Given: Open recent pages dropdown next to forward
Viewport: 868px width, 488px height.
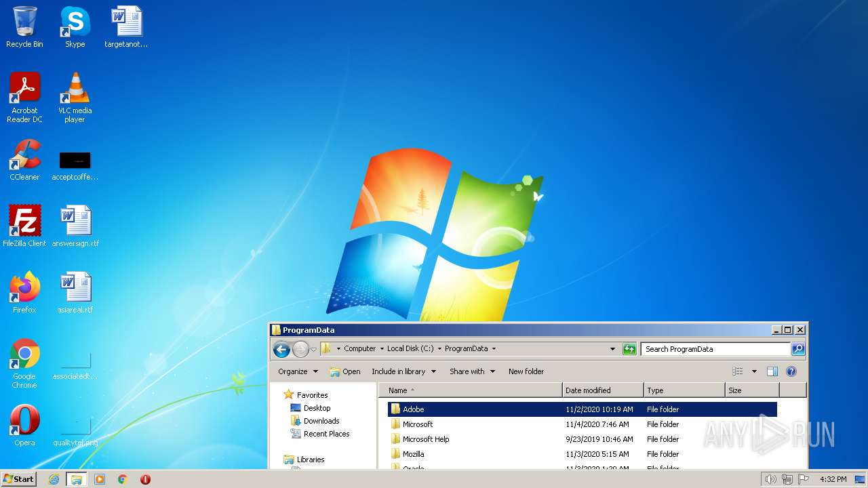Looking at the screenshot, I should point(314,349).
